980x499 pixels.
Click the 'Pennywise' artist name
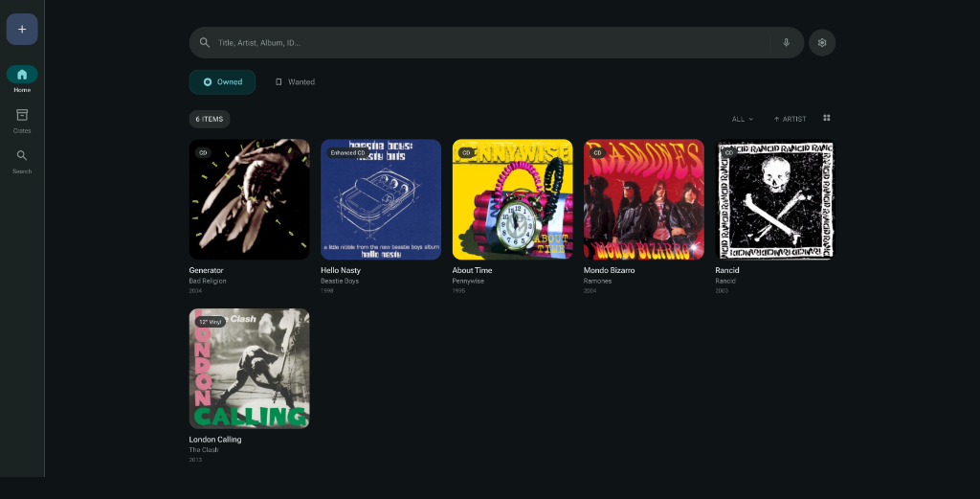(x=468, y=281)
